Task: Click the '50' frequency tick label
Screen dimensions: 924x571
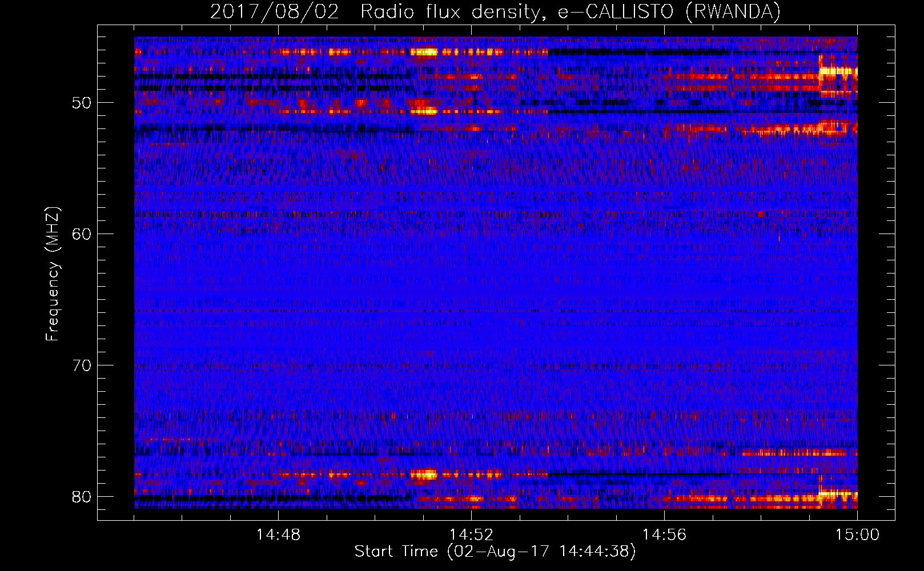Action: (82, 103)
